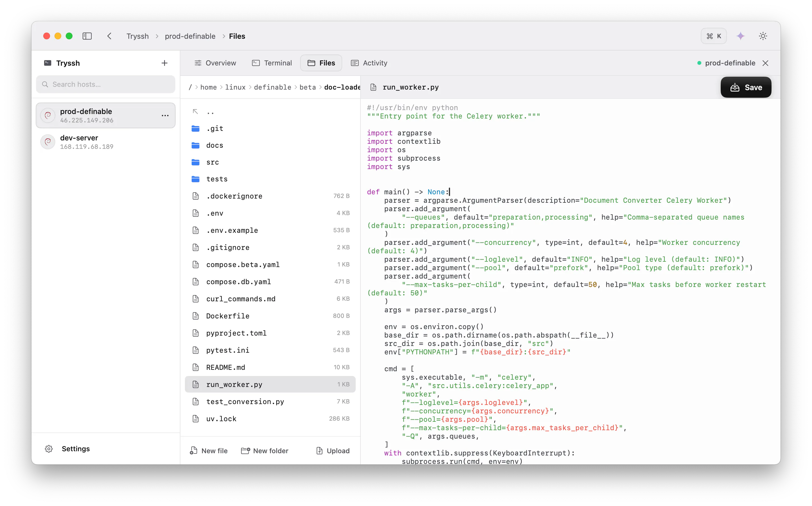Switch to the Activity tab
Screen dimensions: 812x506
pos(369,63)
